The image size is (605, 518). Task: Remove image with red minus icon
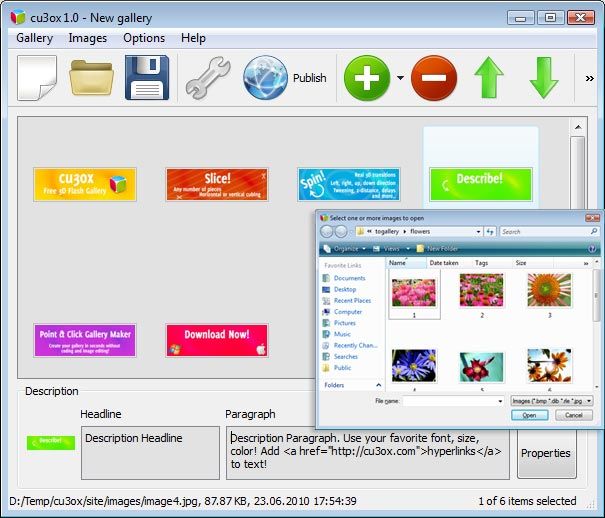(x=434, y=78)
